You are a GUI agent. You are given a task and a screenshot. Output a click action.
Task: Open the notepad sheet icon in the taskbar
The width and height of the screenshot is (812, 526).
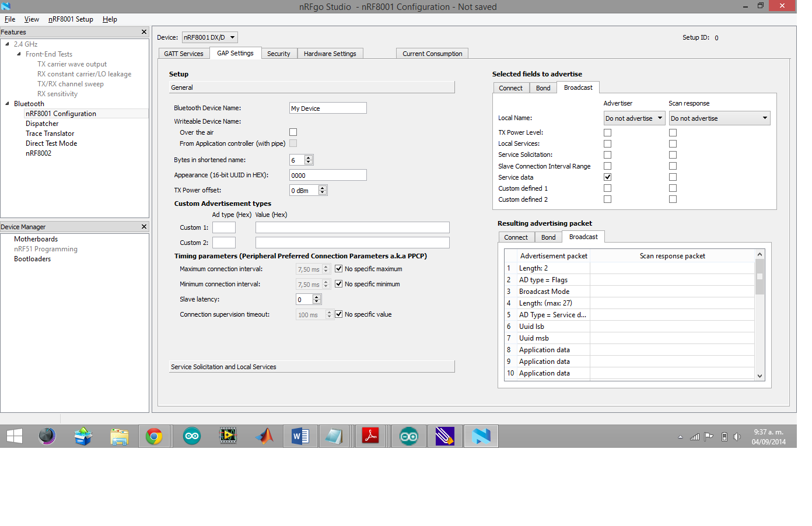coord(334,436)
